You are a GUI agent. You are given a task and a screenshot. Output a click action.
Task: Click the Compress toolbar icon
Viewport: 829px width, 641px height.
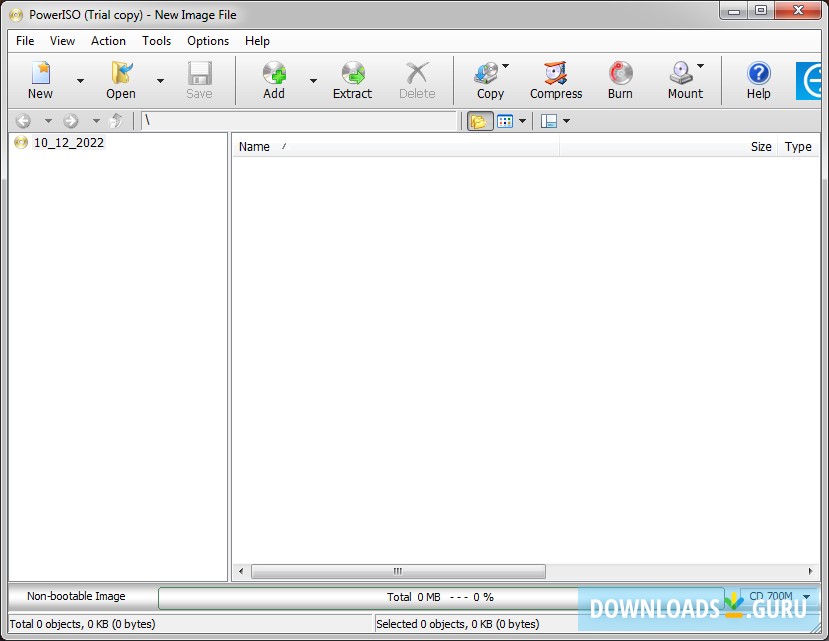[x=556, y=74]
